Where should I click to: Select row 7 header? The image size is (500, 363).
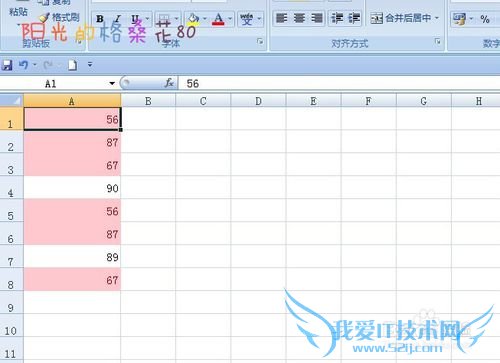pyautogui.click(x=11, y=256)
